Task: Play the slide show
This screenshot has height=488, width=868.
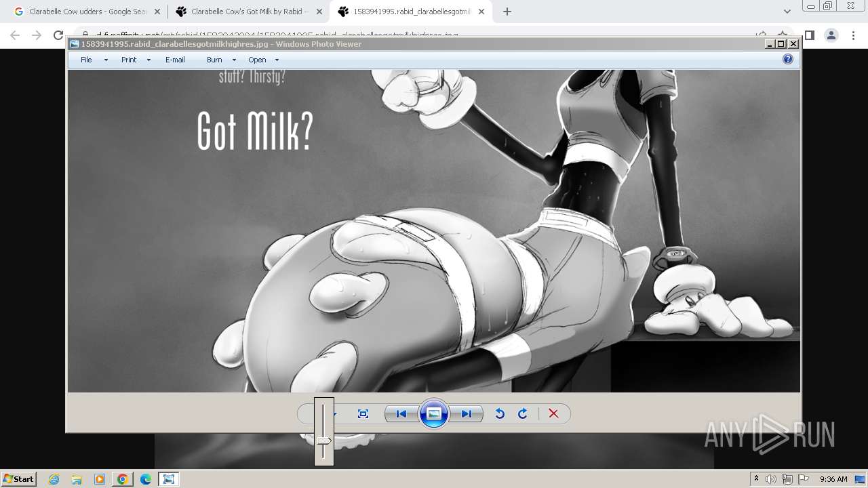Action: tap(434, 413)
